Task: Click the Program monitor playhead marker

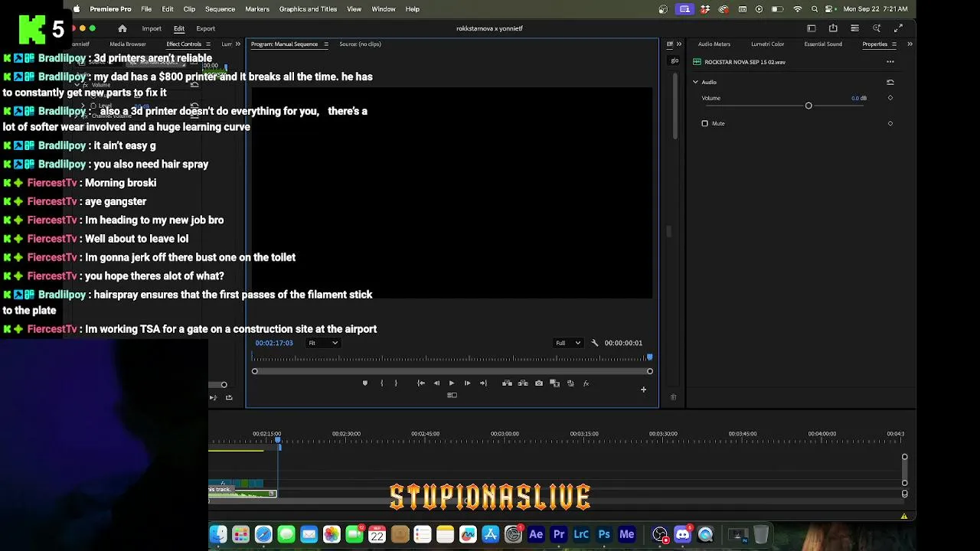Action: 650,357
